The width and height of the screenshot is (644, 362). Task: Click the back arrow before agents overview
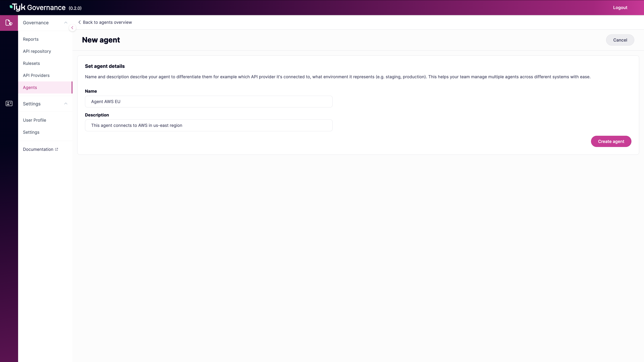(79, 22)
